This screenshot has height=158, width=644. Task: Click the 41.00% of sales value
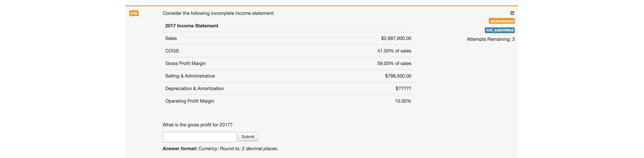coord(394,51)
